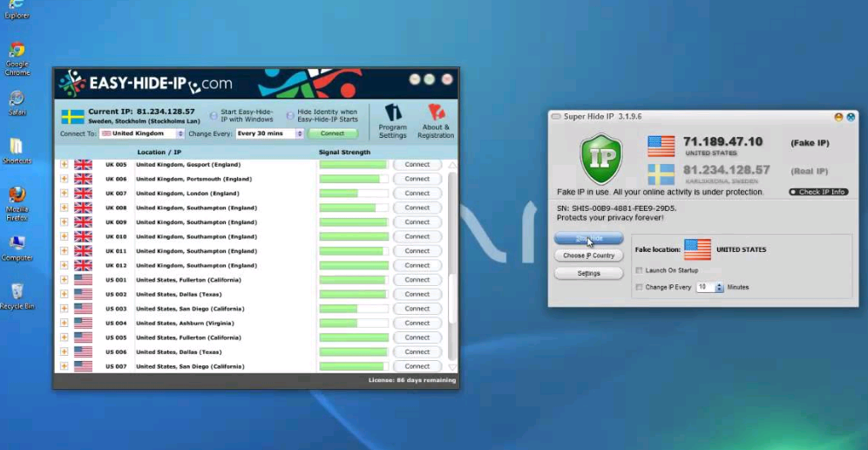Open the Computer desktop icon

click(17, 249)
